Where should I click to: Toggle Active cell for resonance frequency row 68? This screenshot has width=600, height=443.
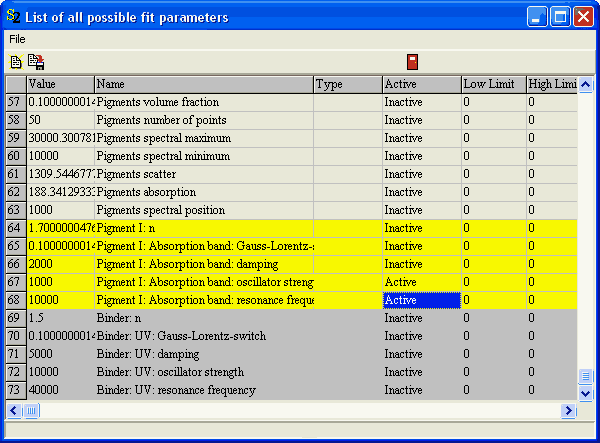point(421,300)
